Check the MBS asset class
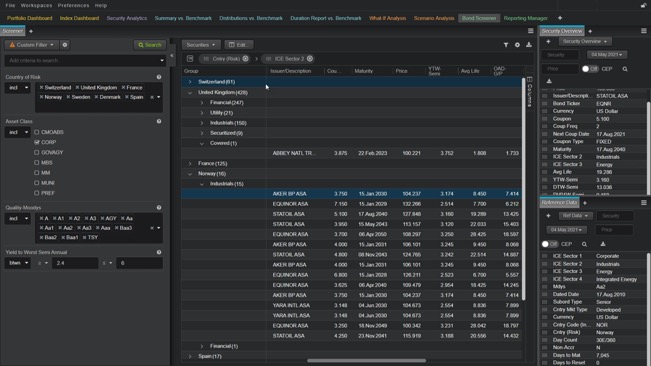This screenshot has height=366, width=651. point(37,163)
